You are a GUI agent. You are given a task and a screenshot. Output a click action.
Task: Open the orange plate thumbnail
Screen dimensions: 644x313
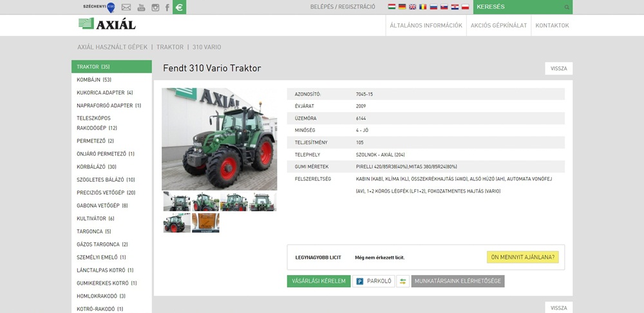coord(205,223)
